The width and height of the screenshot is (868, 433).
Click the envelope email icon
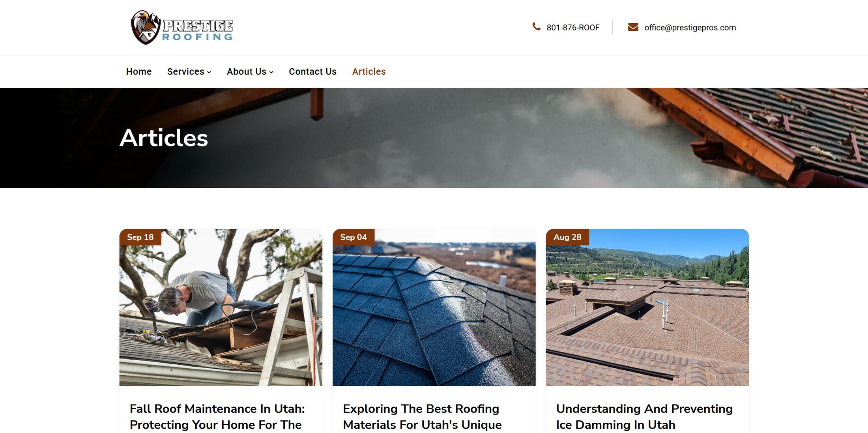(x=633, y=27)
